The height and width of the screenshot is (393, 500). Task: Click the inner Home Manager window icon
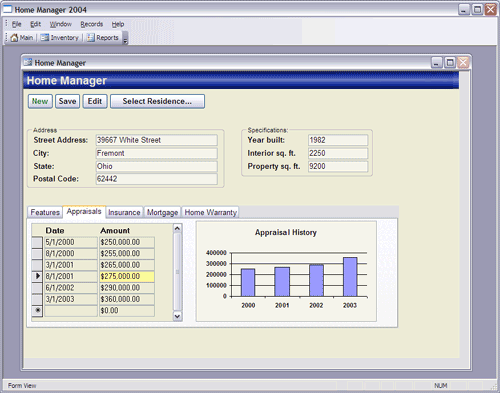point(28,62)
